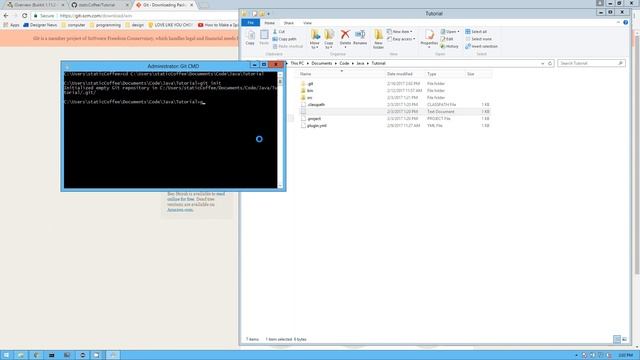Click the Search Tutorial field
Image resolution: width=640 pixels, height=360 pixels.
coord(591,63)
